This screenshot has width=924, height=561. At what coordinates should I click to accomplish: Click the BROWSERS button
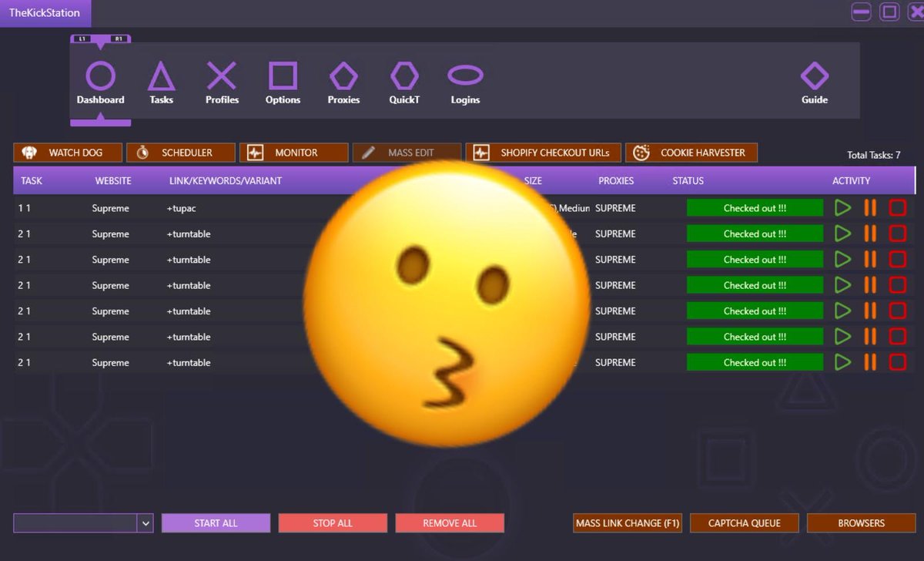pos(861,523)
